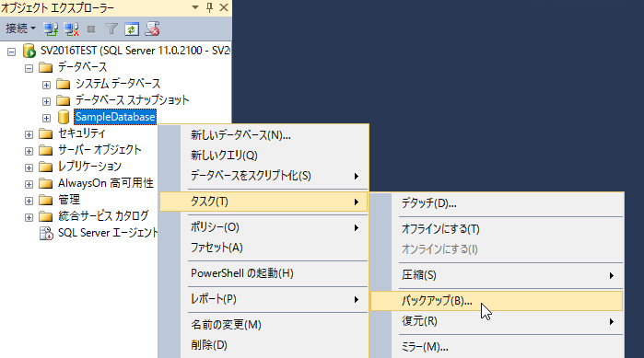Click the stop toolbar icon

click(x=91, y=29)
